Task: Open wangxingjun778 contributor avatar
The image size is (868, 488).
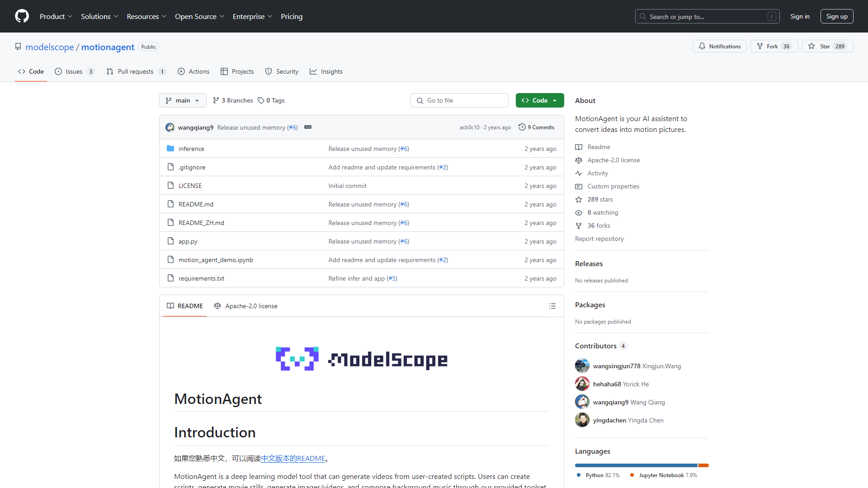Action: click(582, 366)
